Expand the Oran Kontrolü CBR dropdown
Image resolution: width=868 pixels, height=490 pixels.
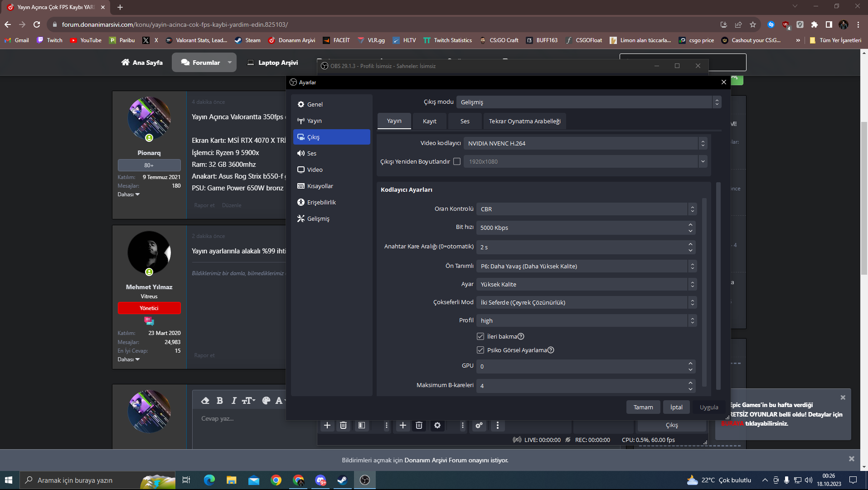click(586, 209)
